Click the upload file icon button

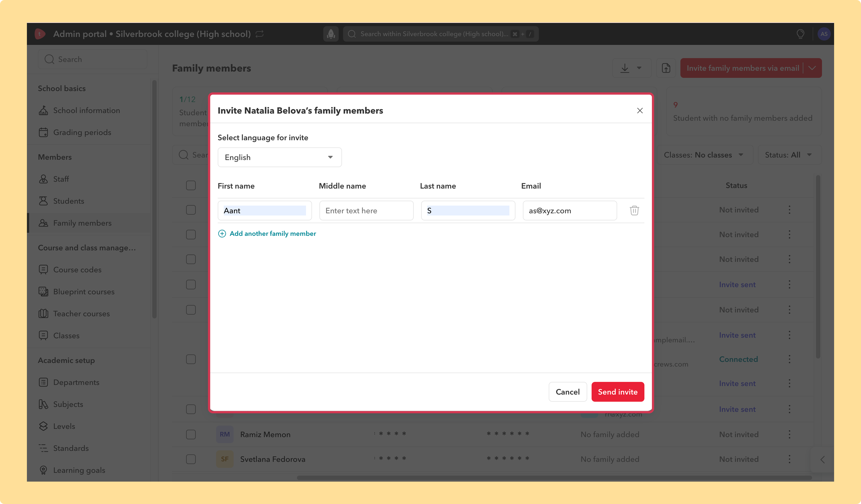click(x=666, y=68)
